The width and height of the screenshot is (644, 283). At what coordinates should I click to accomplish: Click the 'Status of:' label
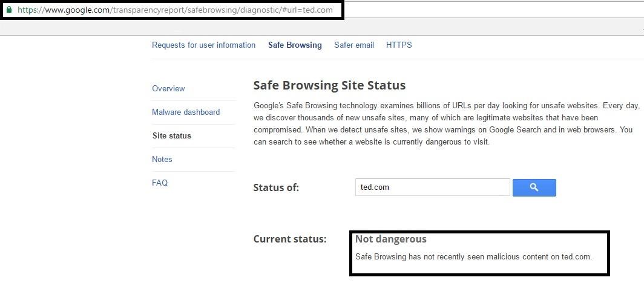(276, 188)
